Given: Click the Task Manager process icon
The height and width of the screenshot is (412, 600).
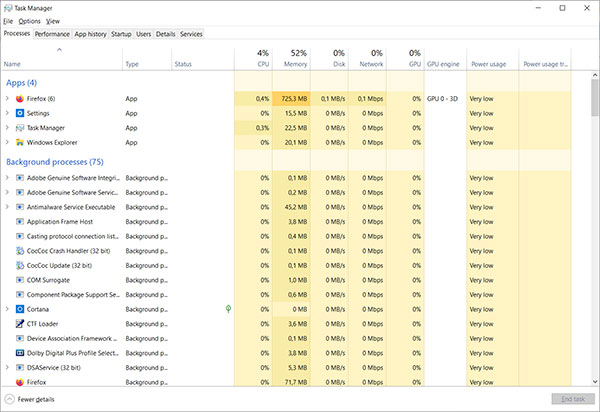Looking at the screenshot, I should [x=20, y=128].
